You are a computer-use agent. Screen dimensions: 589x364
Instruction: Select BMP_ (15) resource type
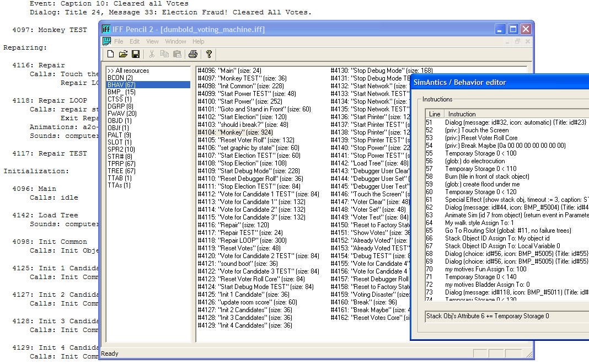(121, 92)
